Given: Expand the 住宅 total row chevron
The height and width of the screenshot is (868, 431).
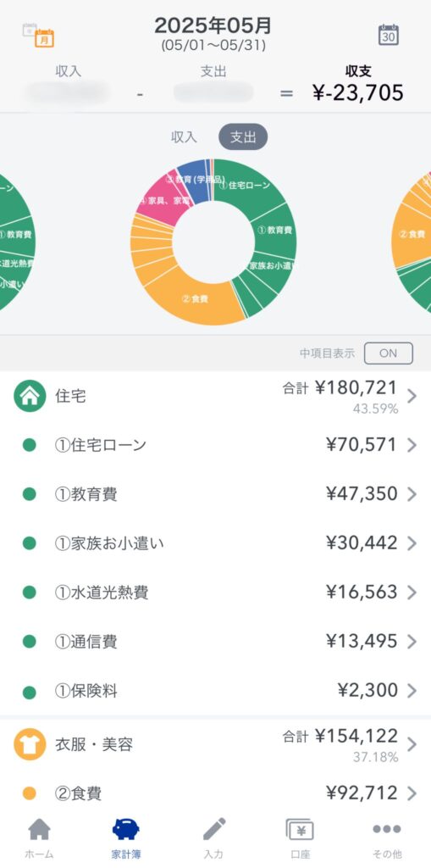Looking at the screenshot, I should (412, 397).
